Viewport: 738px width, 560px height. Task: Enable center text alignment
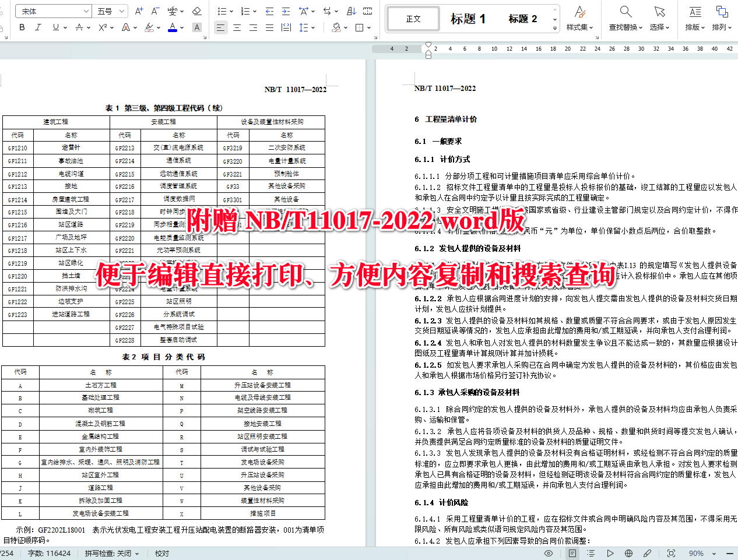point(237,27)
